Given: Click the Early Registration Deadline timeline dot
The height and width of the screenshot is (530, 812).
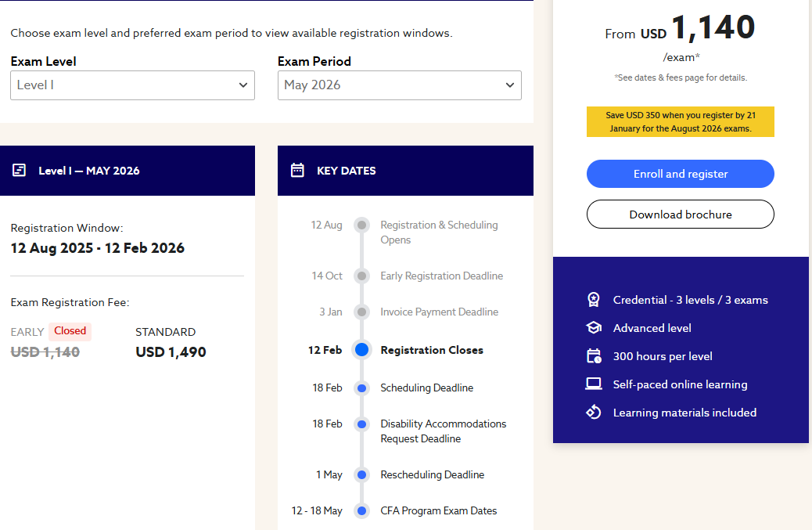Looking at the screenshot, I should click(361, 276).
